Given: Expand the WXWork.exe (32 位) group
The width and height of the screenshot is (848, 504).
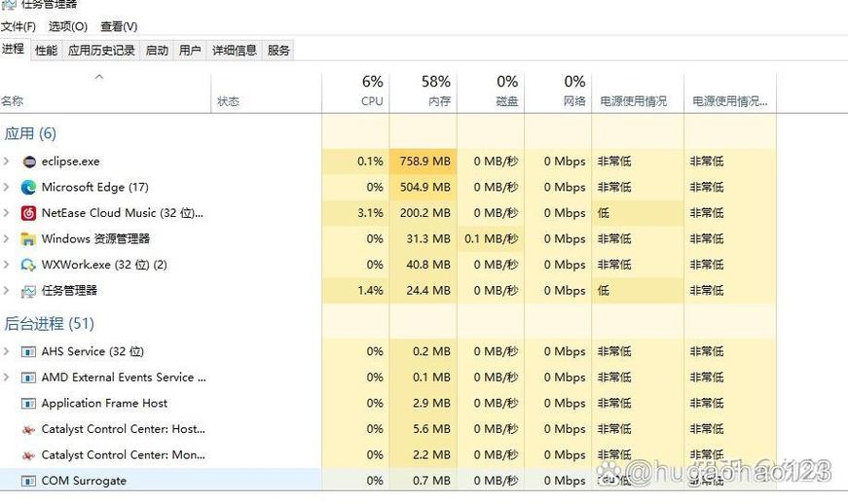Looking at the screenshot, I should pyautogui.click(x=7, y=265).
